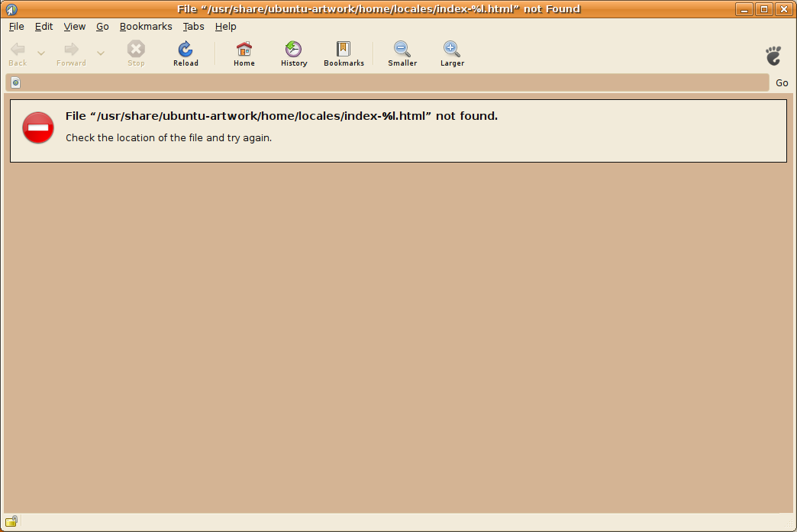Screen dimensions: 797x532
Task: Open the View menu
Action: [x=74, y=27]
